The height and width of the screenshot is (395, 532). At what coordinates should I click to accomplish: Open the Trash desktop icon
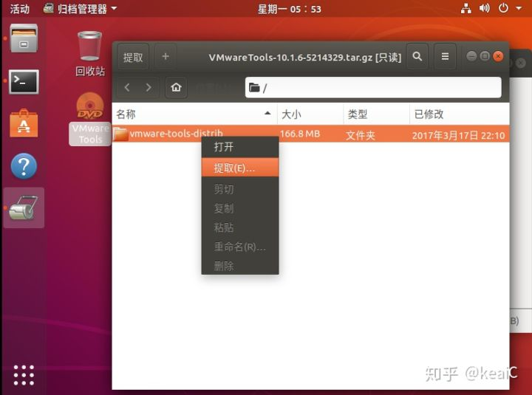pyautogui.click(x=90, y=54)
